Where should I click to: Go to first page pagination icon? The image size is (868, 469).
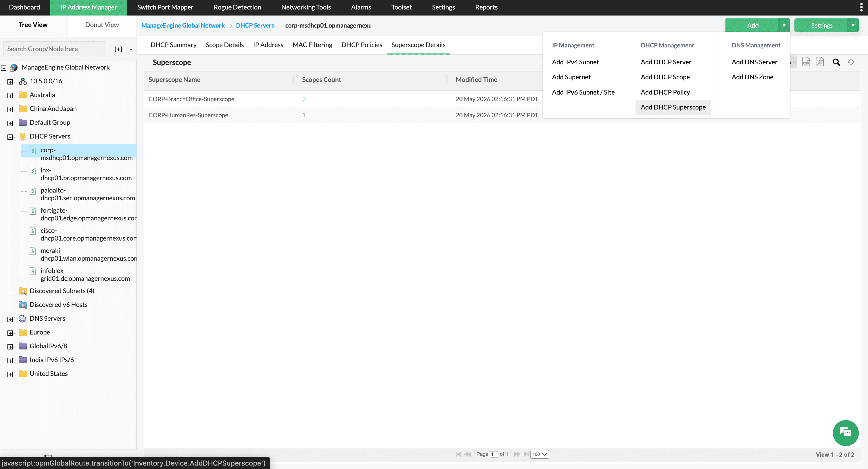(x=459, y=454)
